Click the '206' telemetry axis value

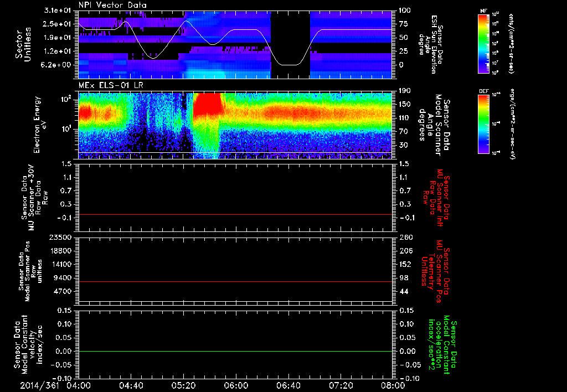[x=406, y=251]
